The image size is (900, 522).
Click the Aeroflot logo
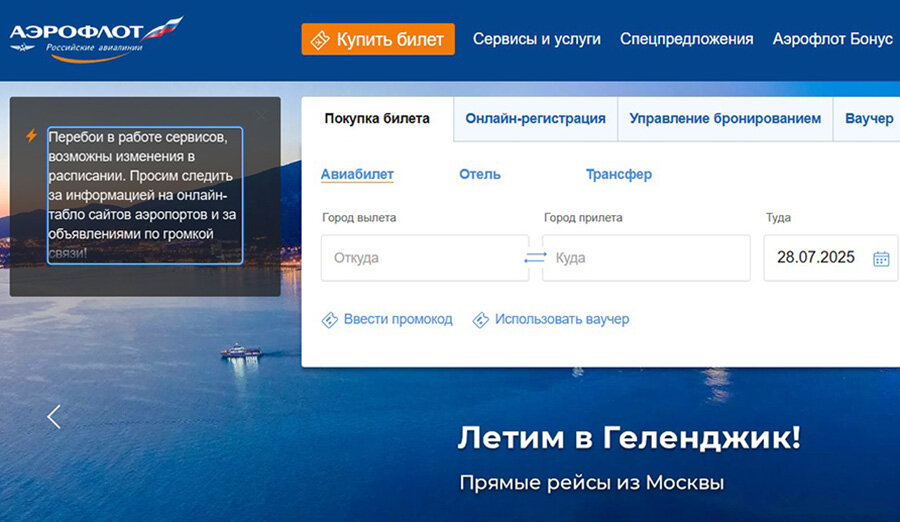click(x=96, y=39)
